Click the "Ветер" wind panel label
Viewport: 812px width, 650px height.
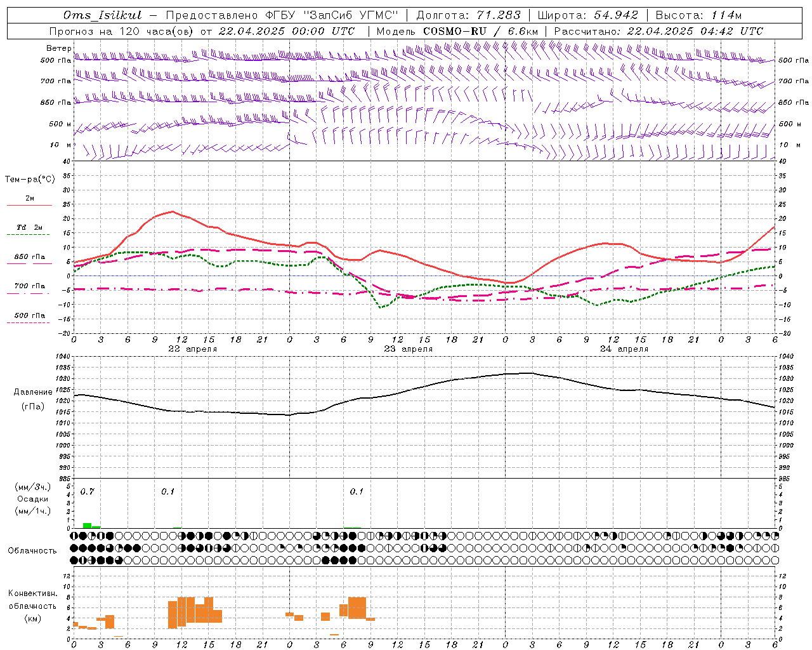click(59, 48)
